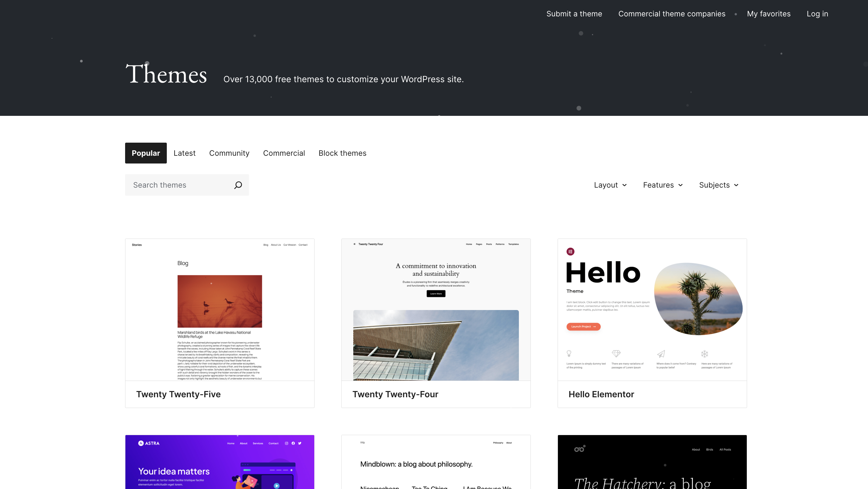Screen dimensions: 868x489
Task: Click the Themes page heading
Action: tap(166, 74)
